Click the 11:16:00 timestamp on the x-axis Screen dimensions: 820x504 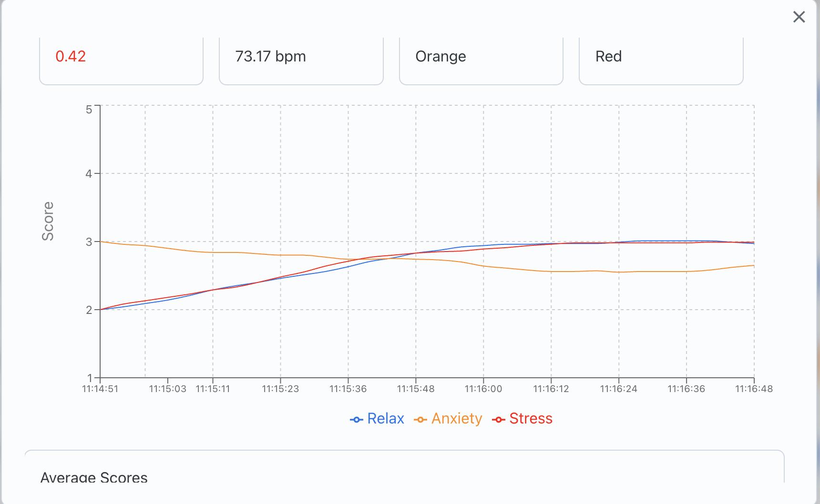pos(483,389)
